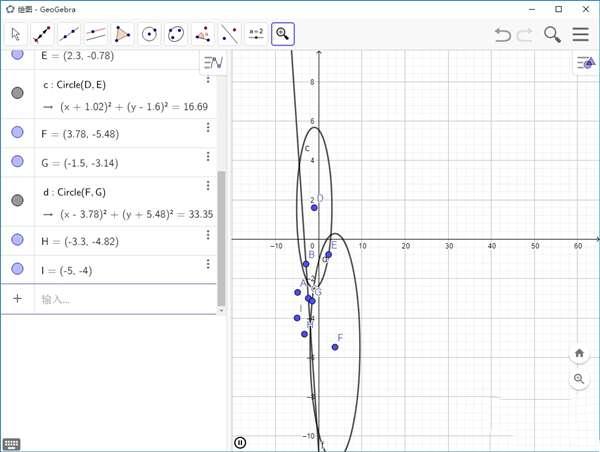Select the Circle with center tool
The image size is (600, 452).
click(x=149, y=34)
